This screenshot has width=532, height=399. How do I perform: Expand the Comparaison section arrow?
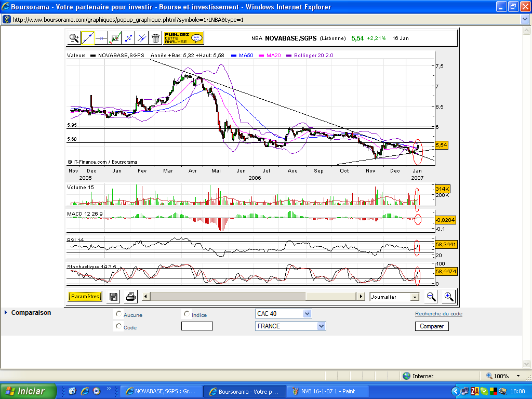coord(5,312)
